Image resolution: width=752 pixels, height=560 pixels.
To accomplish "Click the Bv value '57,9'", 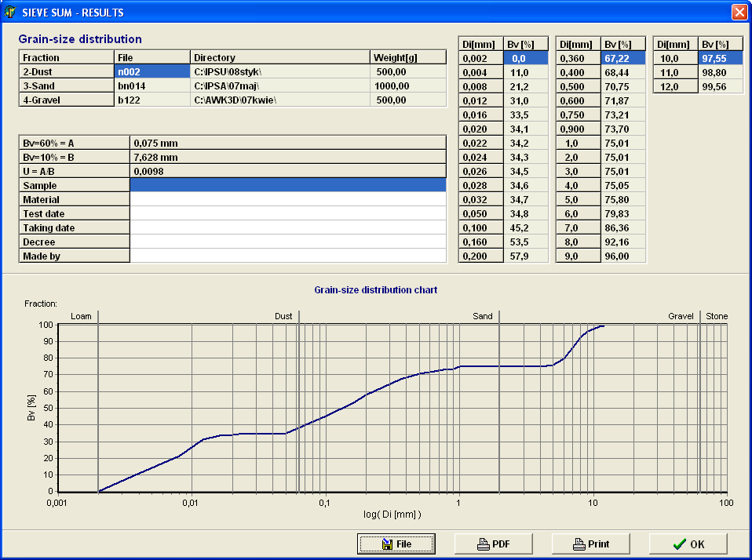I will 526,256.
